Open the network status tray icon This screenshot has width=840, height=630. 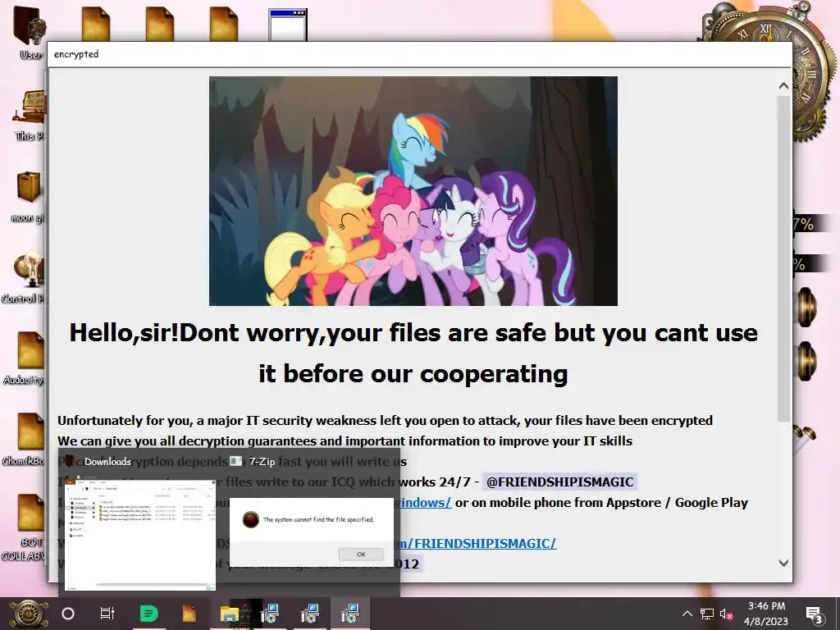pos(707,614)
